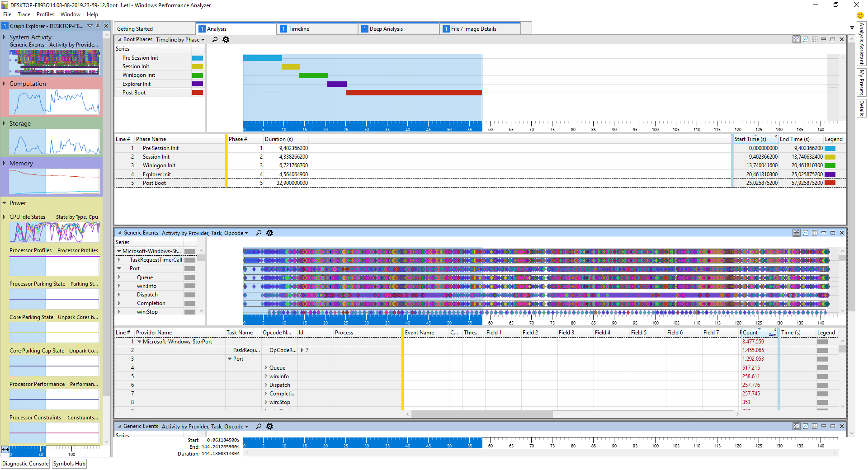
Task: Maximize the Boot Phases panel
Action: [833, 39]
